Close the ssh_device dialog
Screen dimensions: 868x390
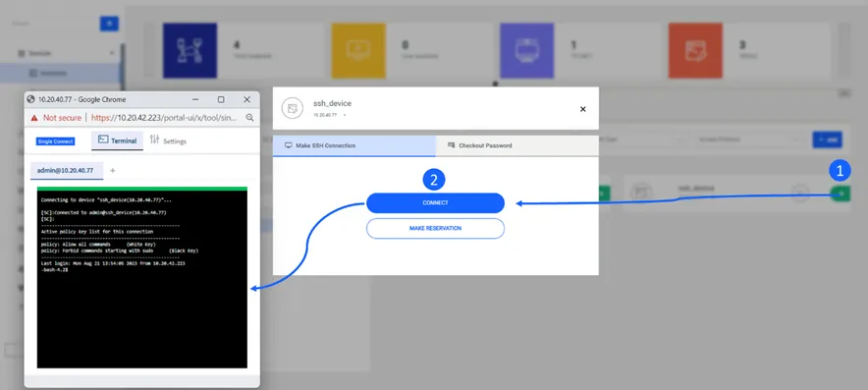[x=582, y=109]
